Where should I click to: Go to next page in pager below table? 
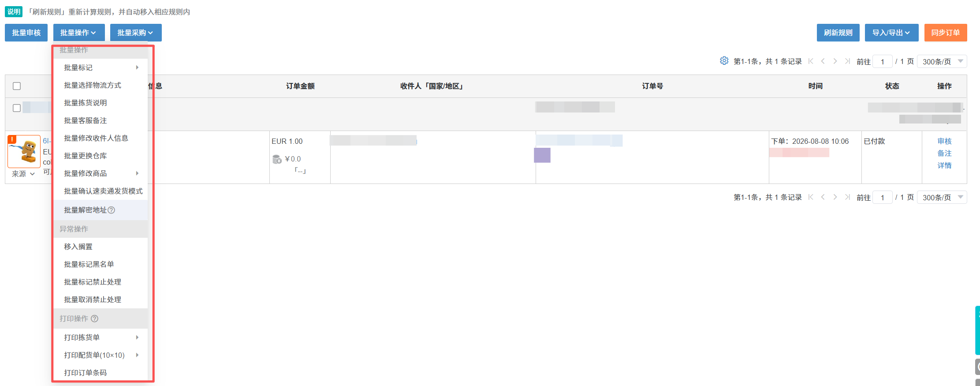coord(835,197)
